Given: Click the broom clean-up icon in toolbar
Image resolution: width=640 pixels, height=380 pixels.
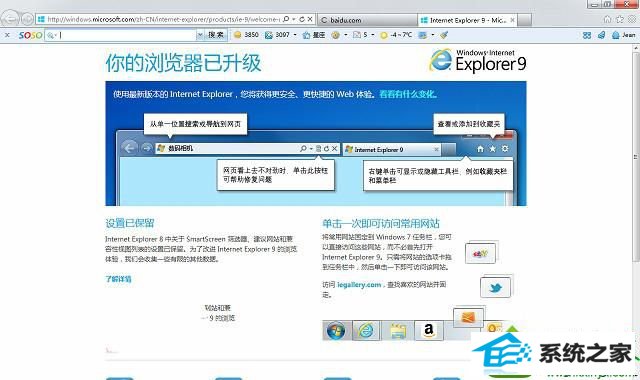Looking at the screenshot, I should pyautogui.click(x=444, y=35).
